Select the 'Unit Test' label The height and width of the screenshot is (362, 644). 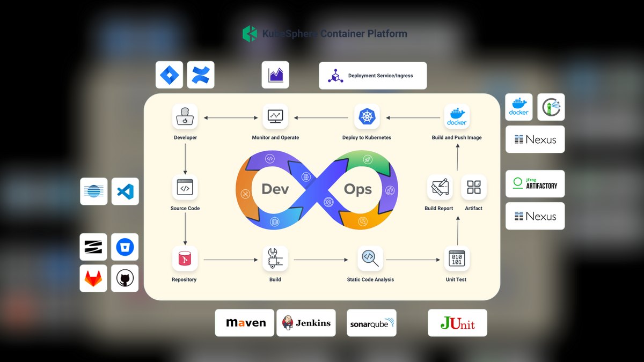[457, 279]
